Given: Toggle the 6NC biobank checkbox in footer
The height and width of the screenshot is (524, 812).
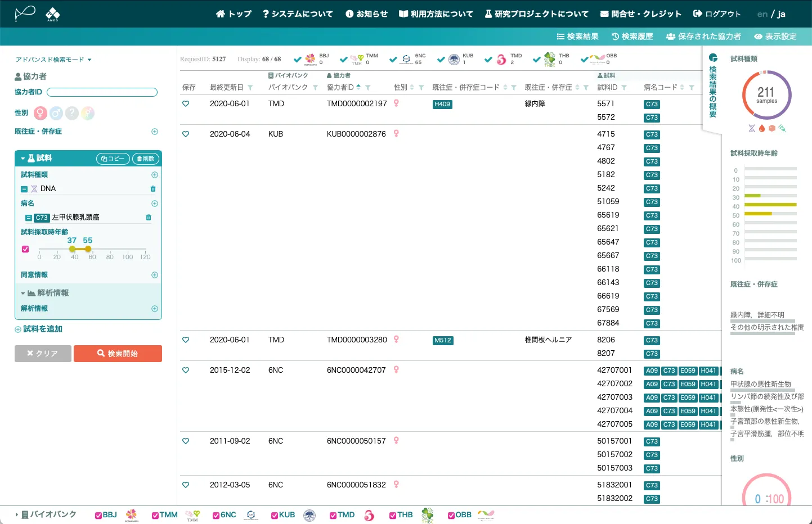Looking at the screenshot, I should tap(216, 515).
